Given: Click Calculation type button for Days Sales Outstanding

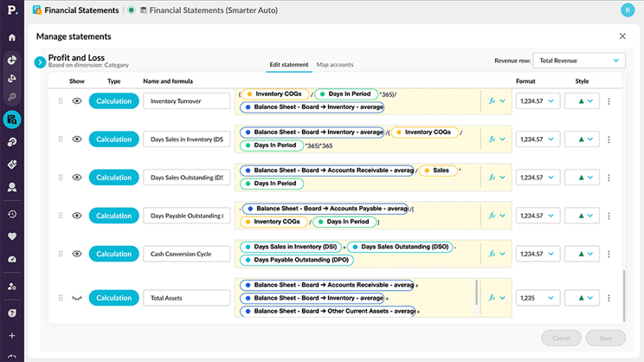Looking at the screenshot, I should (113, 178).
